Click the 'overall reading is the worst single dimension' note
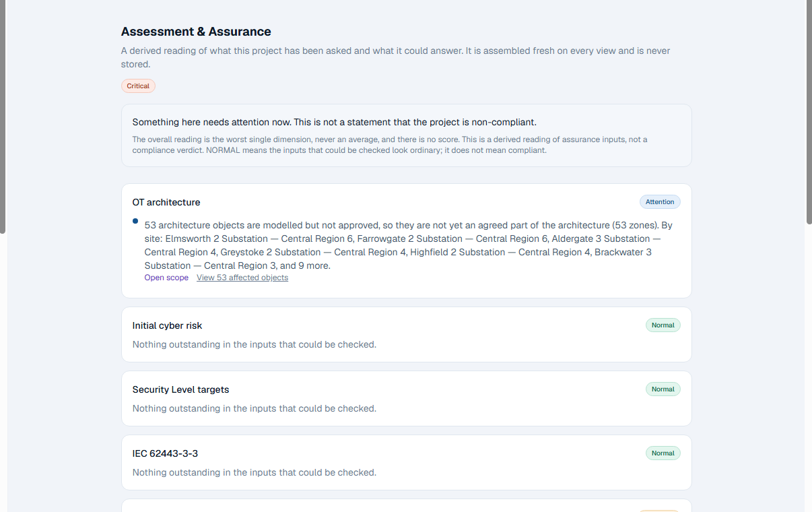The image size is (812, 512). [x=390, y=145]
